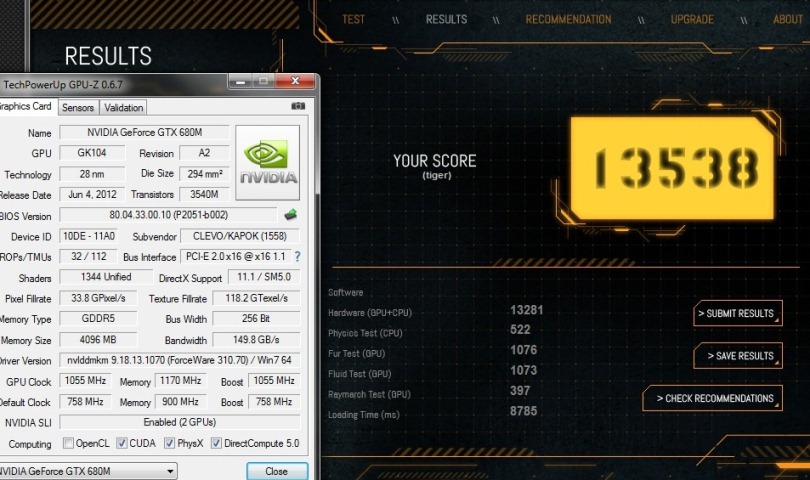
Task: Click the GPU Name field
Action: click(x=144, y=132)
